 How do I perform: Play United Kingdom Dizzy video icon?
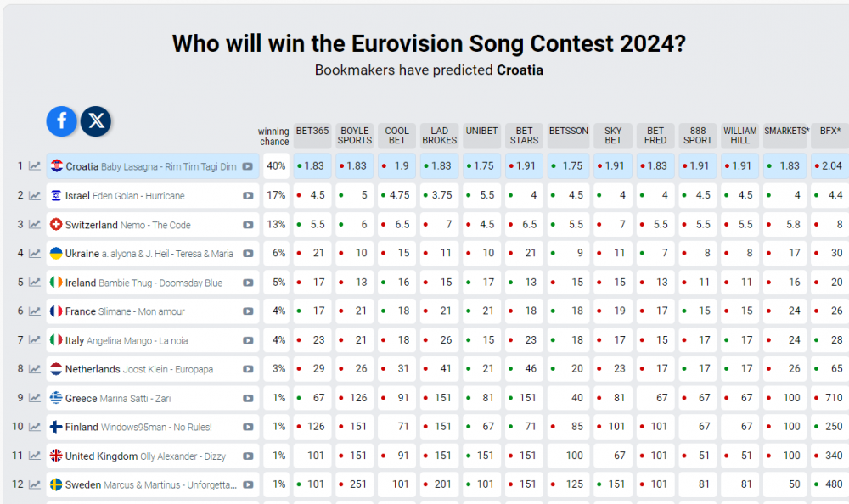coord(248,456)
